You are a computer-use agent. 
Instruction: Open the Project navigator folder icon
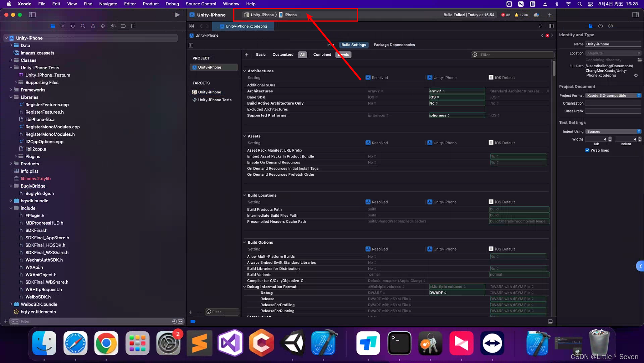[x=53, y=26]
